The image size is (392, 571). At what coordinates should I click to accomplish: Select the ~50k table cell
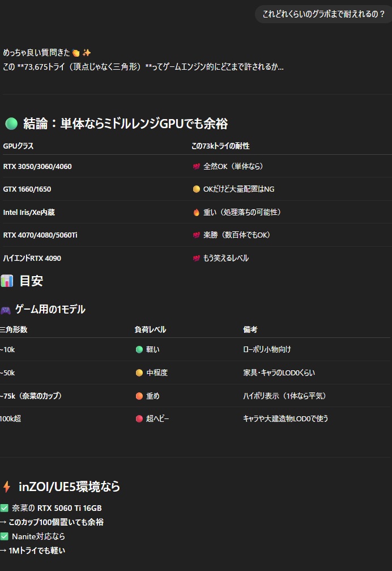[x=7, y=373]
